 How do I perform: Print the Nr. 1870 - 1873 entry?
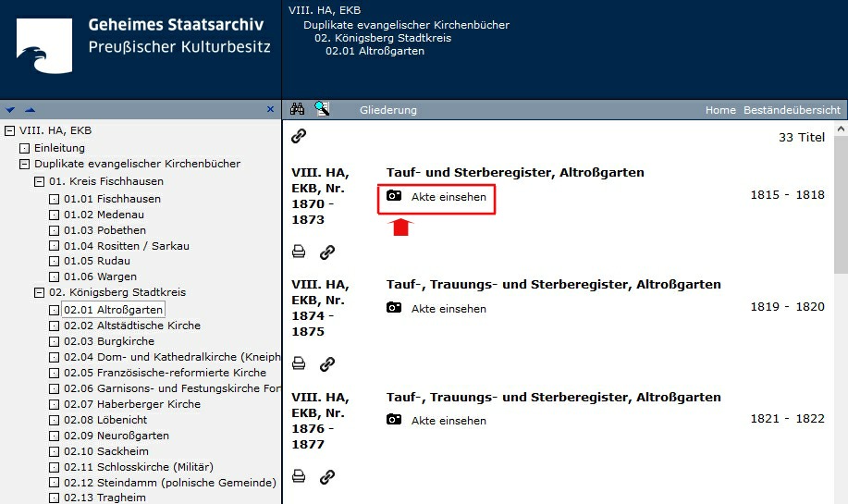[x=299, y=252]
